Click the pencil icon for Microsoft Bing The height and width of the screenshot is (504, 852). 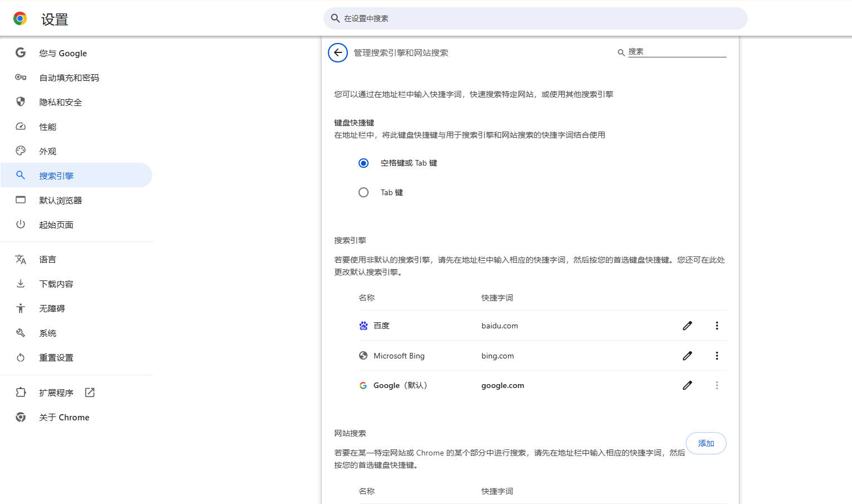(688, 356)
